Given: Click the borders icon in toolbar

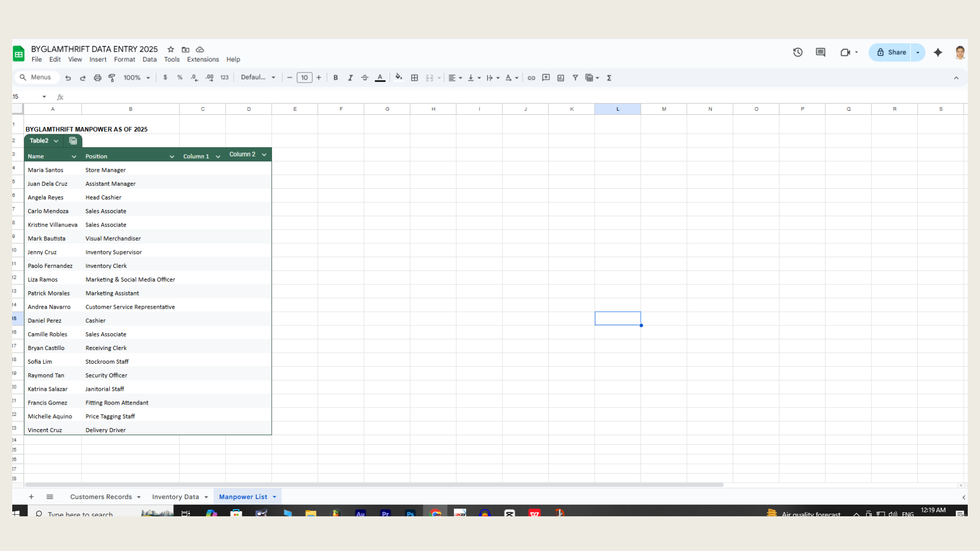Looking at the screenshot, I should coord(414,78).
